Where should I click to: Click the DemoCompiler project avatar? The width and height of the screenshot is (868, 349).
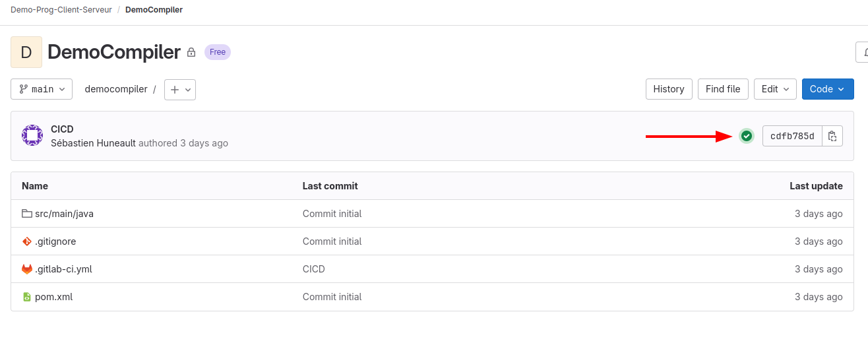(26, 52)
